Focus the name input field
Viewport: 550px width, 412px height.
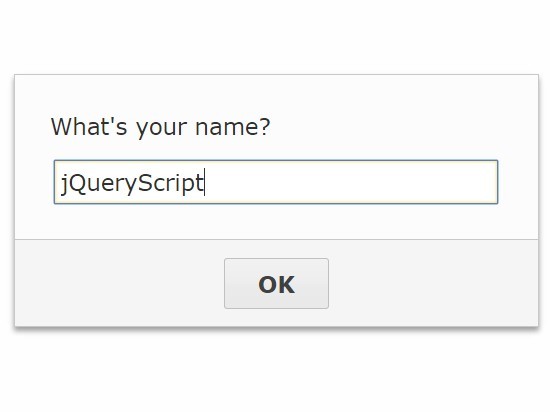[x=276, y=182]
